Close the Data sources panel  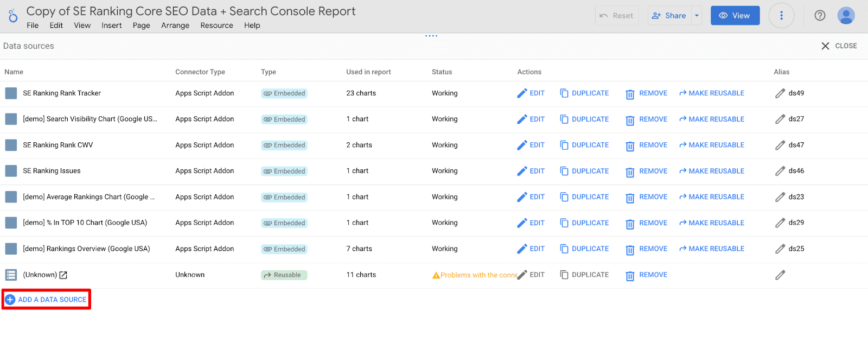click(839, 46)
